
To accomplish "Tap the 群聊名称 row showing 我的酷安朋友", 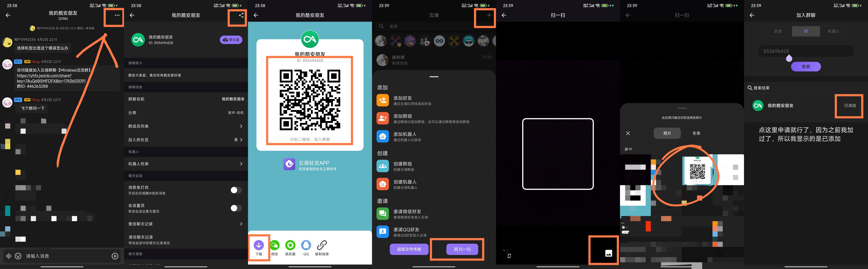I will point(186,99).
